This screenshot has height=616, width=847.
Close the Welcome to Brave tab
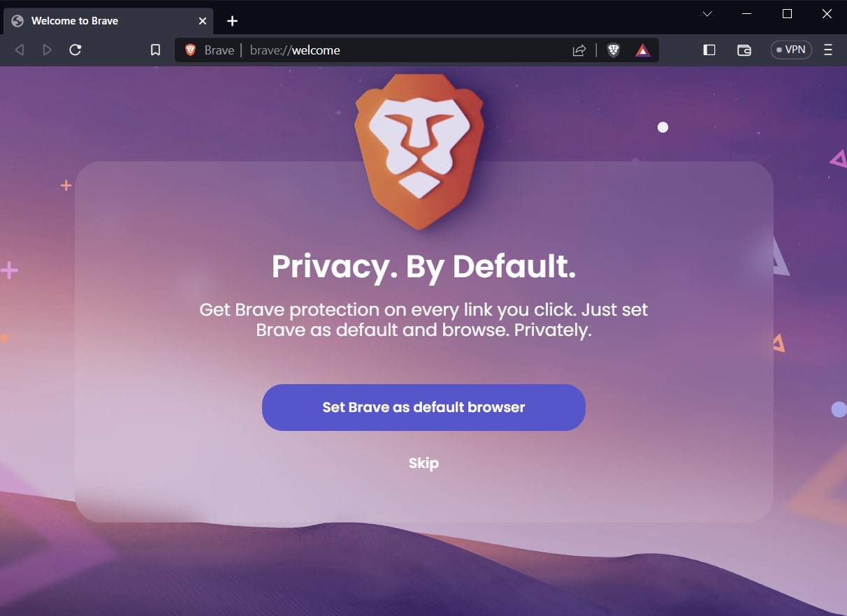coord(203,21)
